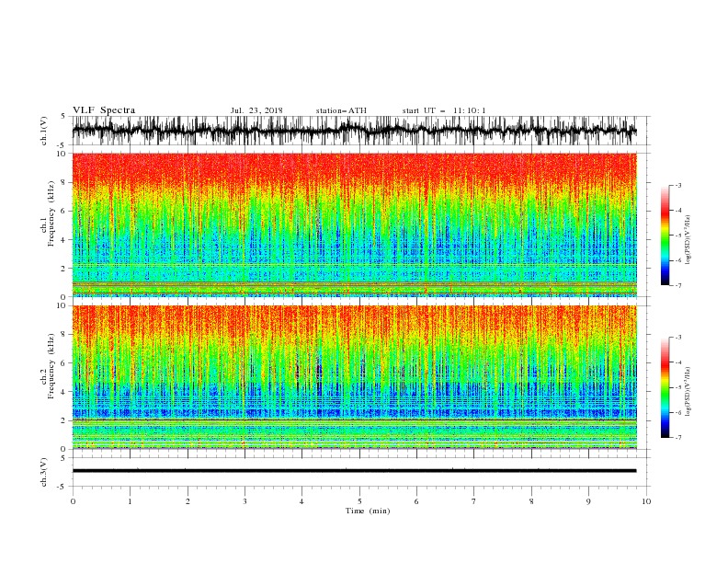The width and height of the screenshot is (728, 563).
Task: Click the "-7" tick on ch.1 colorbar
Action: pos(677,286)
